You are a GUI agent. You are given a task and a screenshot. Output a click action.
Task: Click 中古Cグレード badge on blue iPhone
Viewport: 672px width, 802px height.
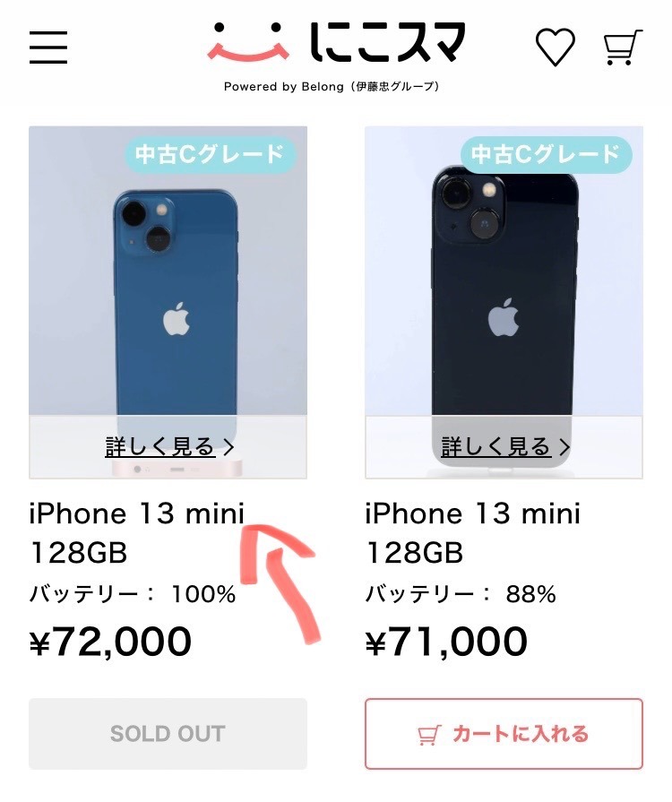click(211, 154)
